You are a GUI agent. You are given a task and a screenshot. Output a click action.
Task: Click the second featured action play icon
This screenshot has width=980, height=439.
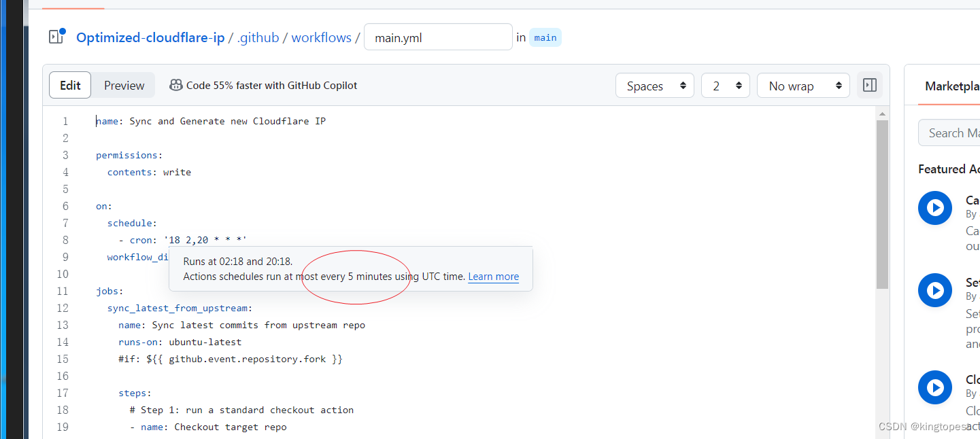tap(935, 290)
